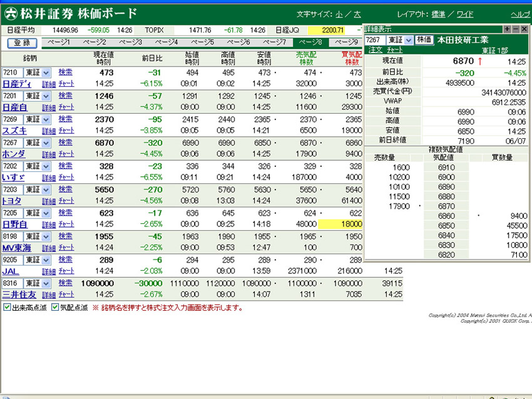This screenshot has width=532, height=399.
Task: Open market dropdown for code 8316 row
Action: 46,283
